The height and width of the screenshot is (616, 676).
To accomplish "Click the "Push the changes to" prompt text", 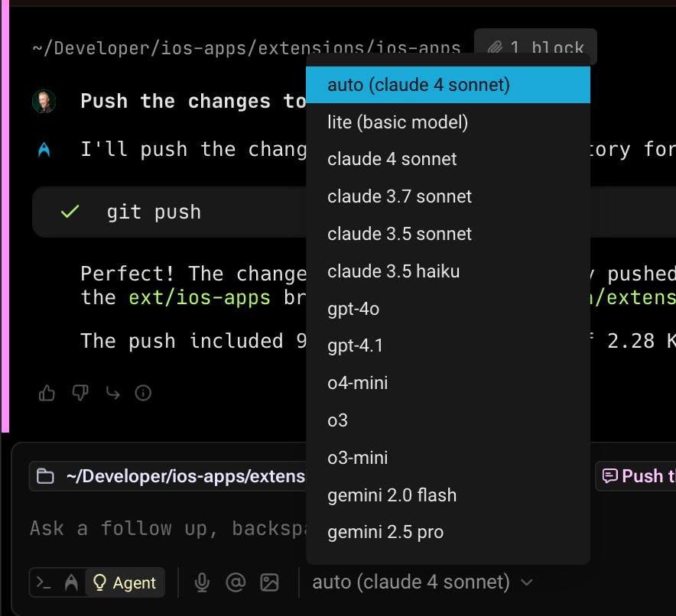I will point(193,101).
